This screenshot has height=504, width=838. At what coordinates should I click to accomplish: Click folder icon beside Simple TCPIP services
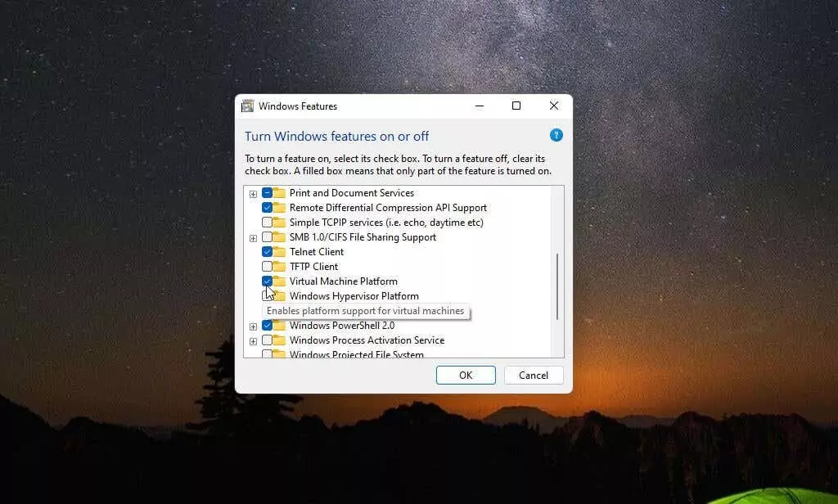coord(279,223)
